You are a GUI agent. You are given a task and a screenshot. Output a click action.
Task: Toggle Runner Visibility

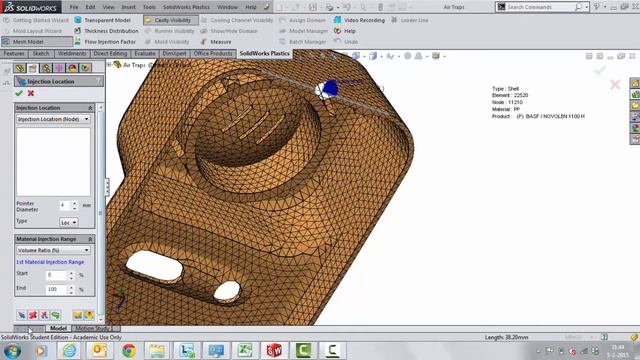click(x=169, y=31)
